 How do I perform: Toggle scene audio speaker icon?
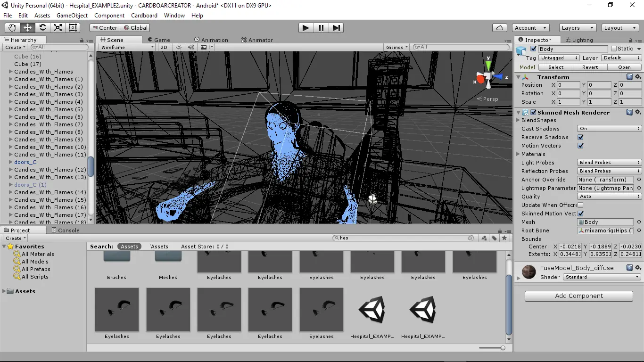[x=191, y=47]
